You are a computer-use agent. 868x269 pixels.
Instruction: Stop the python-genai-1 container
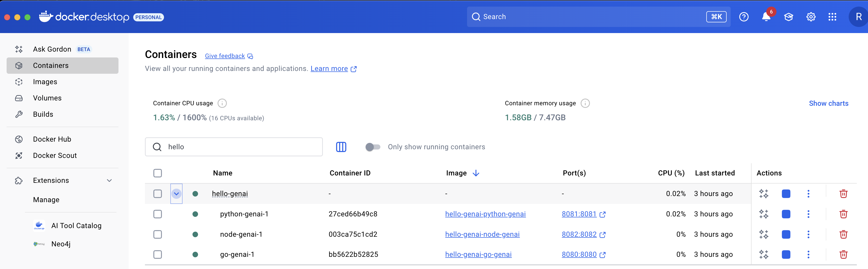pyautogui.click(x=786, y=214)
